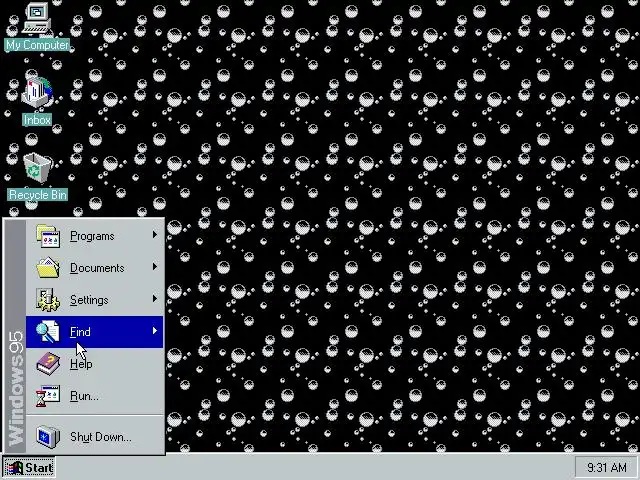
Task: Click the Help book icon in Start menu
Action: 48,364
